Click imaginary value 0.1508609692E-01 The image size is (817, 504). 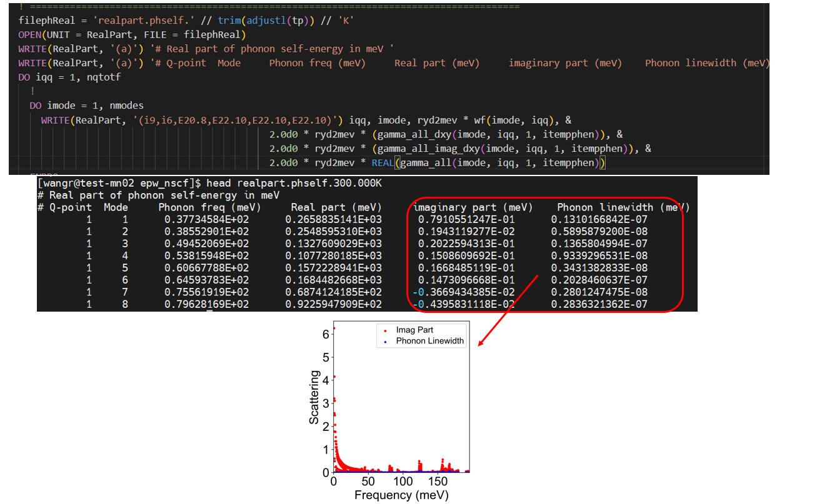466,256
